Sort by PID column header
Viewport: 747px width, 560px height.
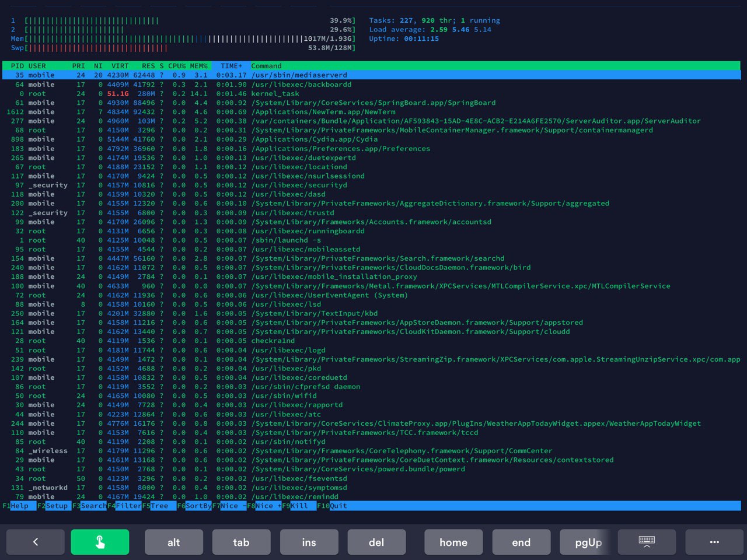(18, 66)
